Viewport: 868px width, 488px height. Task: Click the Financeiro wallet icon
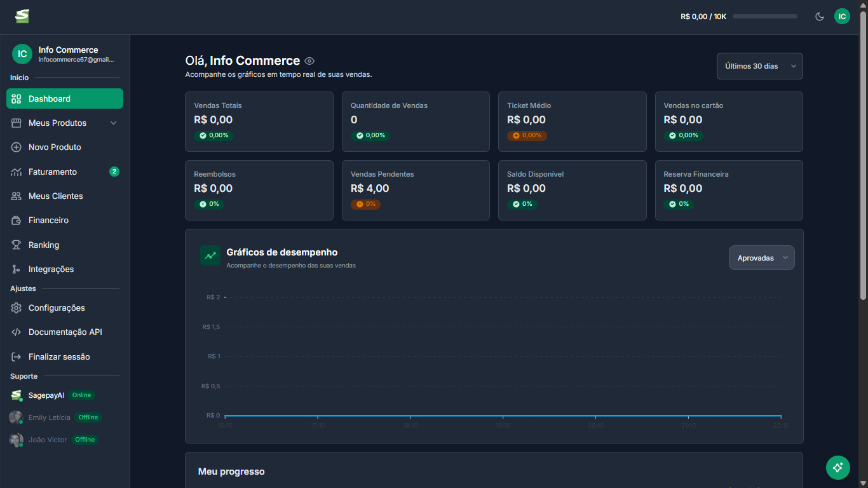[x=17, y=220]
